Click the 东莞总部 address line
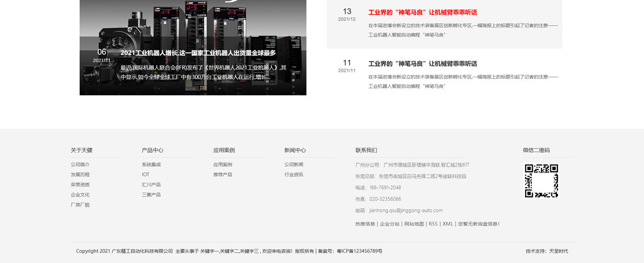 (x=411, y=176)
